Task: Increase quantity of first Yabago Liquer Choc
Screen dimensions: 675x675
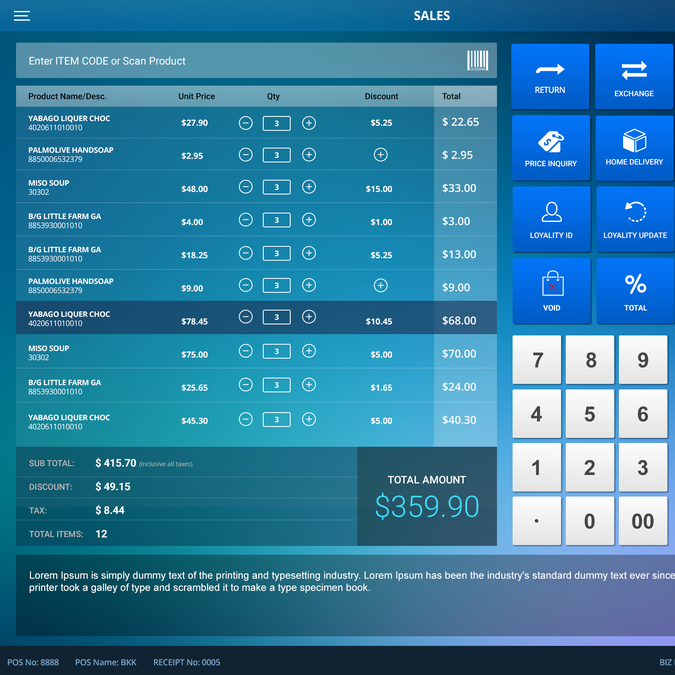Action: [309, 123]
